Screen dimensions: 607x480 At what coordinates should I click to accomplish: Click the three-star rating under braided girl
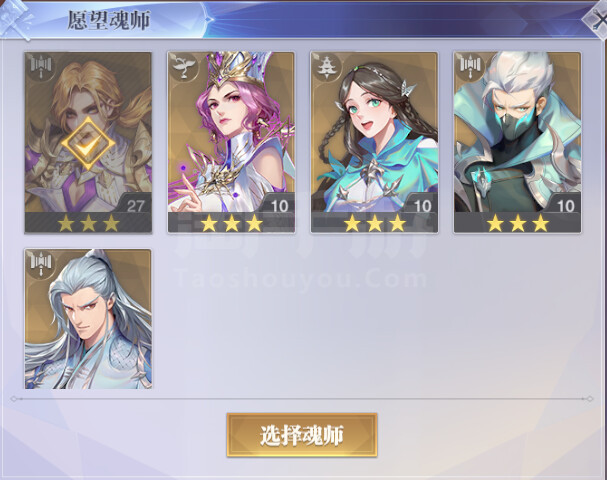375,223
